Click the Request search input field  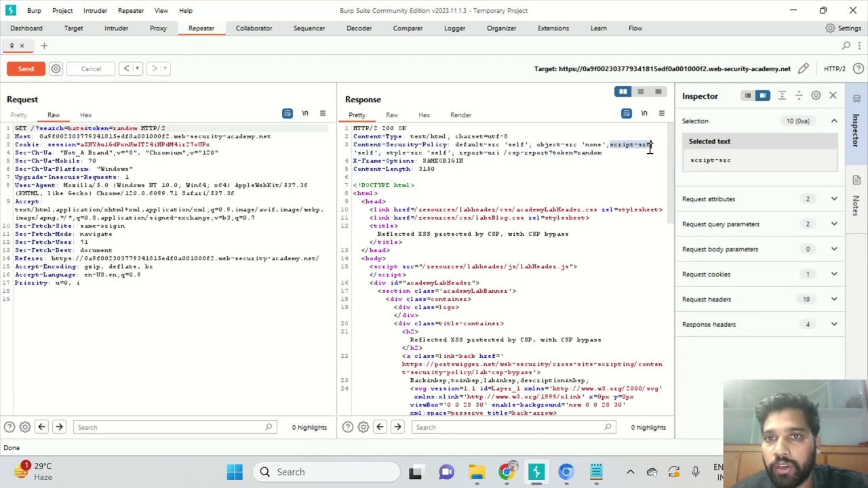coord(174,427)
